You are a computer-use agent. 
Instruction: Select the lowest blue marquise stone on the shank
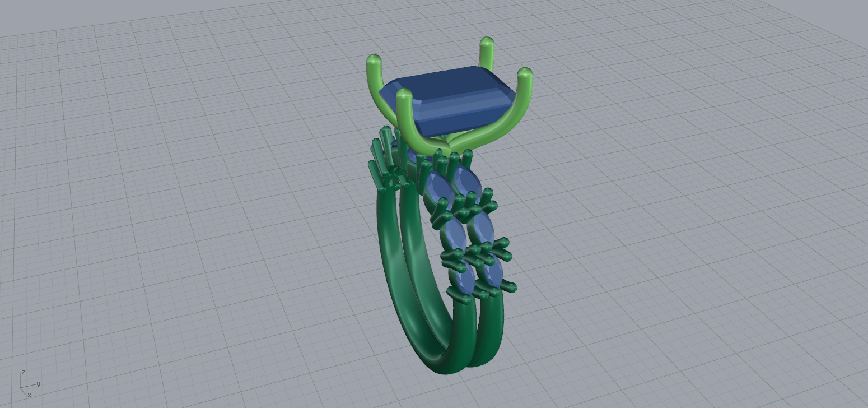[x=465, y=277]
